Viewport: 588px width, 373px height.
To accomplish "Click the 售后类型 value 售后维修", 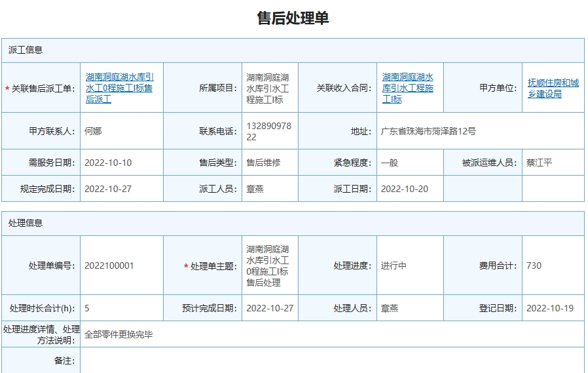I will (263, 163).
